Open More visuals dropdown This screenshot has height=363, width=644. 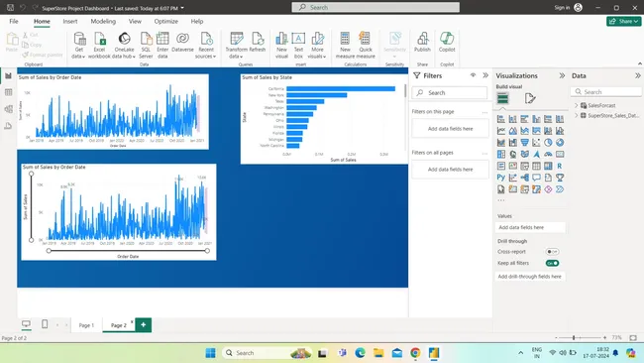317,46
